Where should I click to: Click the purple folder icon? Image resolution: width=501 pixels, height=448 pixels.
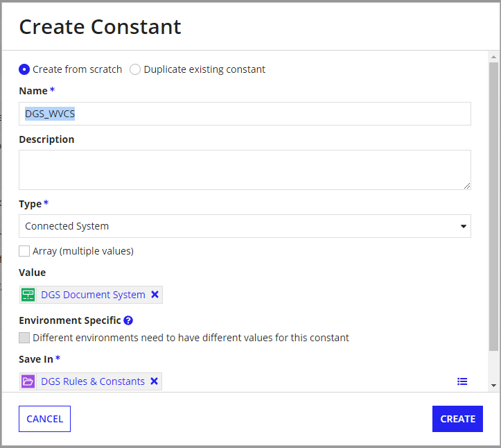28,381
